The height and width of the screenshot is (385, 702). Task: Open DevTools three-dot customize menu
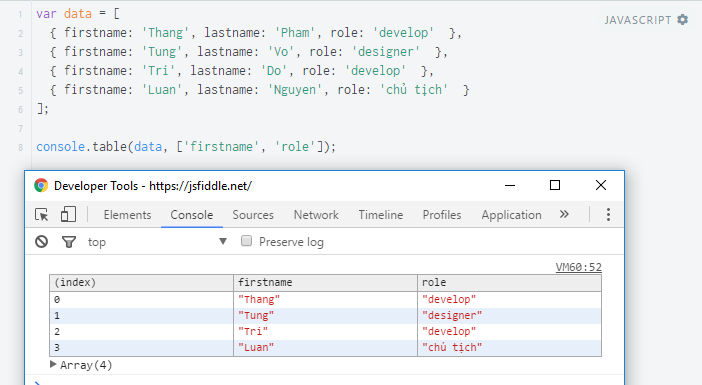pyautogui.click(x=608, y=214)
